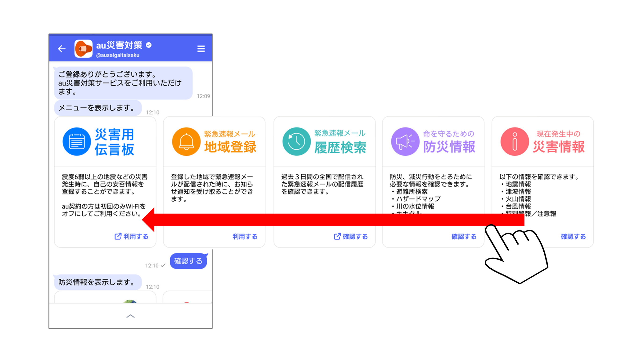Click the @ausaigaitaisaku account handle
This screenshot has width=644, height=362.
tap(118, 55)
